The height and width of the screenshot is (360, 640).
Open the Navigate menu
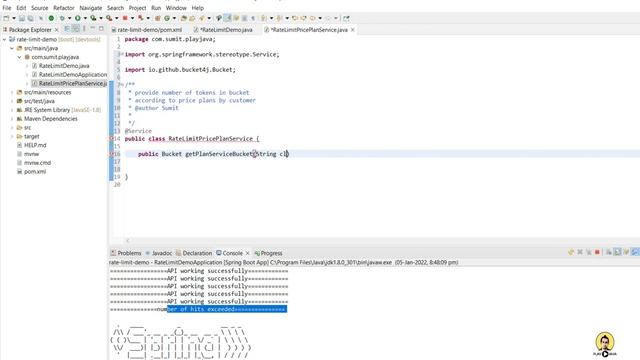pos(91,8)
